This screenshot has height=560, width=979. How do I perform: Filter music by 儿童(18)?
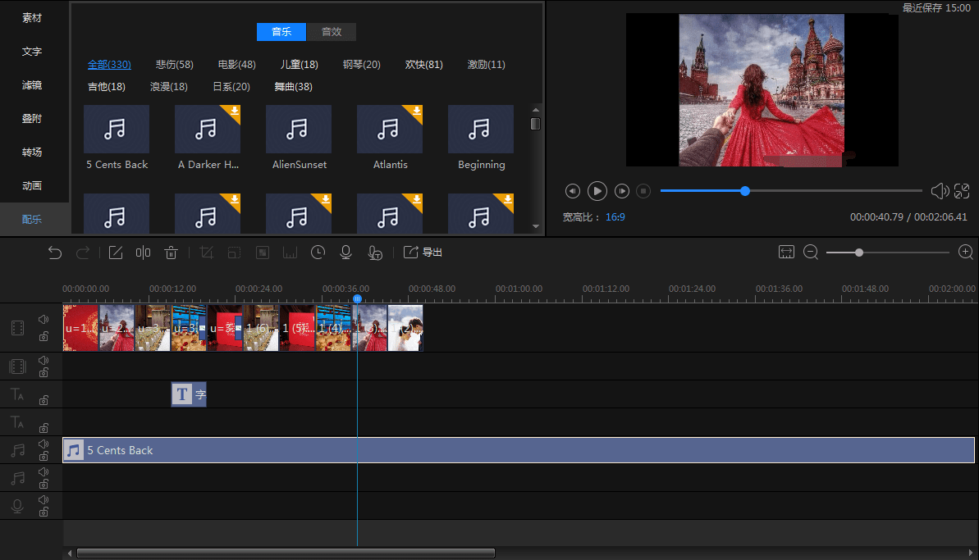coord(299,64)
